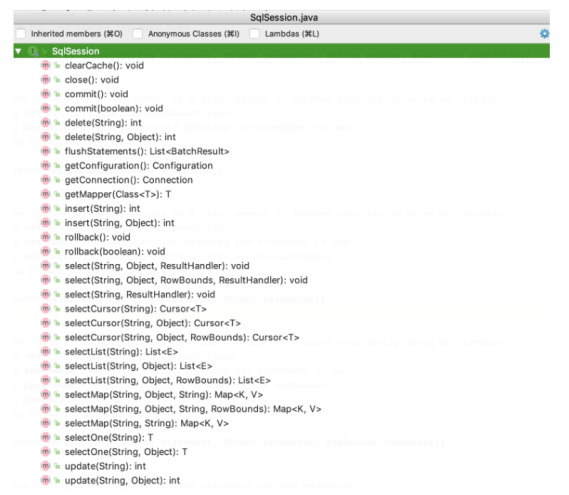Viewport: 569px width, 495px height.
Task: Click method icon beside delete(String): int
Action: coord(45,123)
